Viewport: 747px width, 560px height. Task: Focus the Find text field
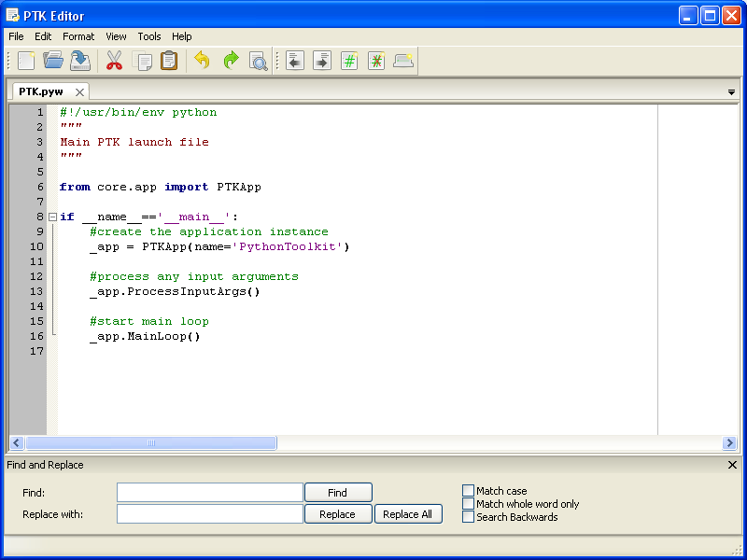pos(210,493)
